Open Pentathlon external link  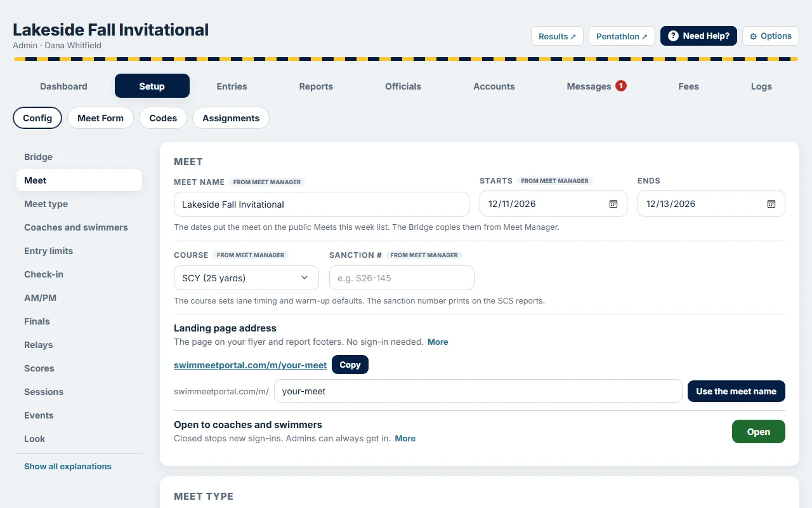(622, 36)
